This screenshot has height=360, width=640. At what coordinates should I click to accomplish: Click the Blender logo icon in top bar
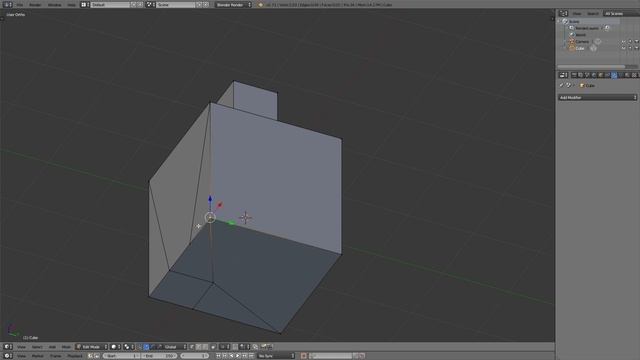[260, 5]
